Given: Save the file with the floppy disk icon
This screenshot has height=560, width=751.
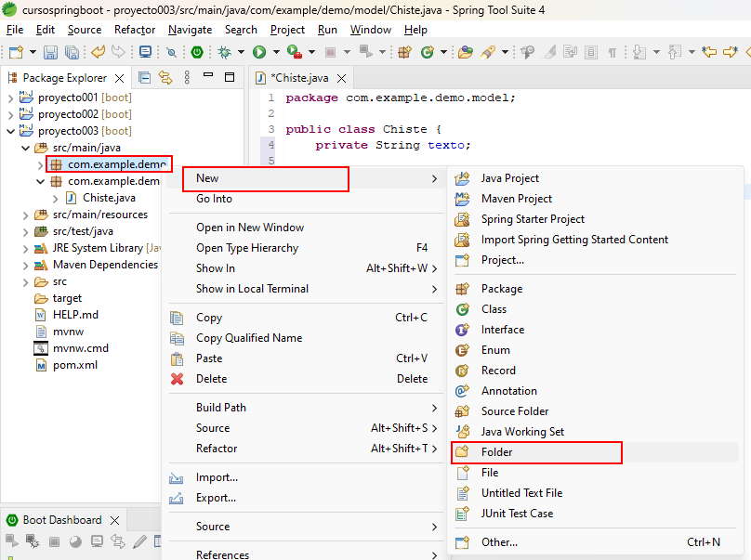Looking at the screenshot, I should pyautogui.click(x=50, y=52).
